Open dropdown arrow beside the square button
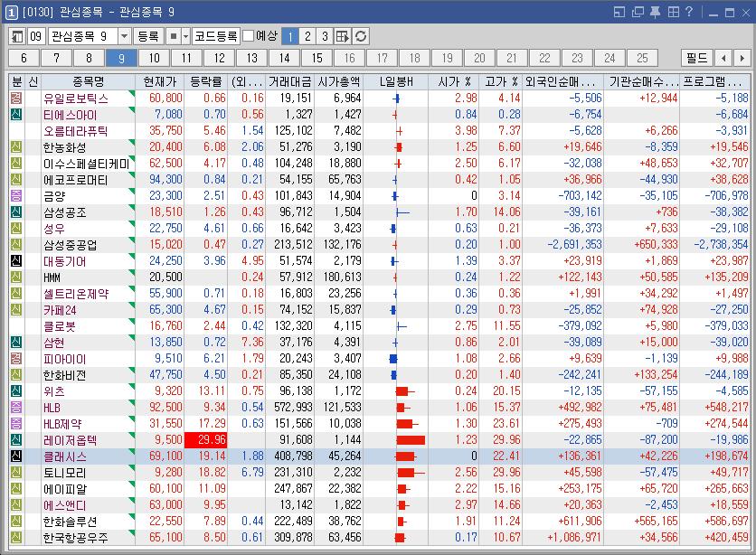The height and width of the screenshot is (555, 756). (x=186, y=37)
